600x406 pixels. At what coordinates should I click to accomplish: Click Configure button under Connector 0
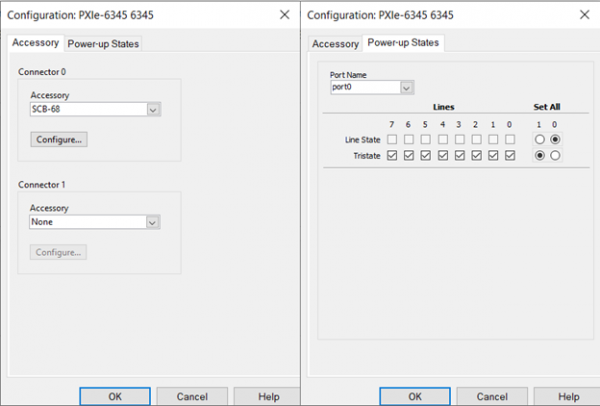tap(59, 140)
